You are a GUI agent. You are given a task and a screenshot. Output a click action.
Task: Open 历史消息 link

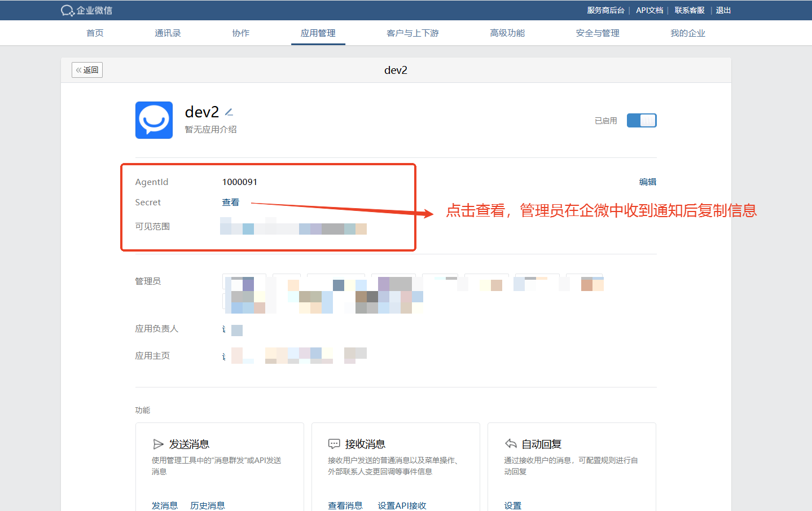click(x=208, y=505)
